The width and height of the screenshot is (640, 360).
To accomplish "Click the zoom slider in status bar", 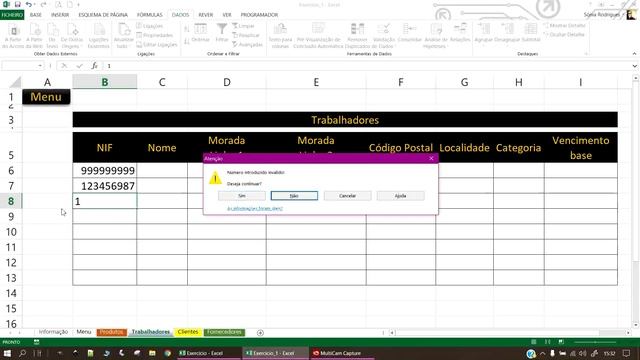I will (595, 342).
